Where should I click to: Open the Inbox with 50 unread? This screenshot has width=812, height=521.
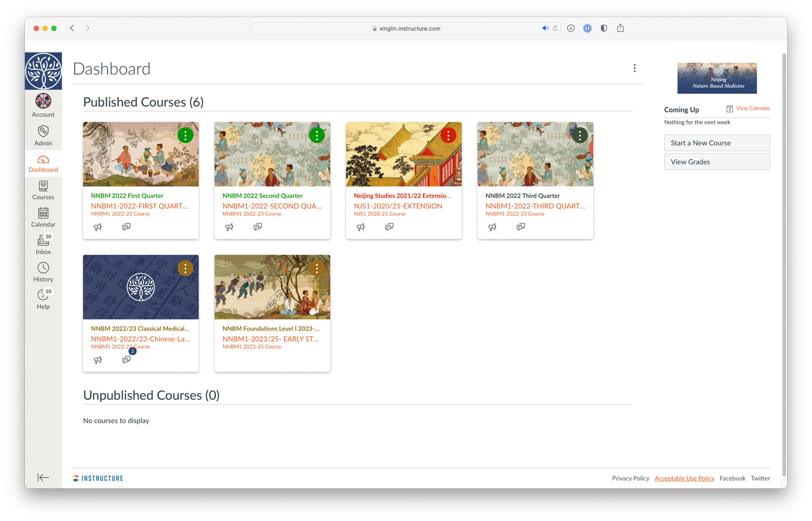point(43,245)
